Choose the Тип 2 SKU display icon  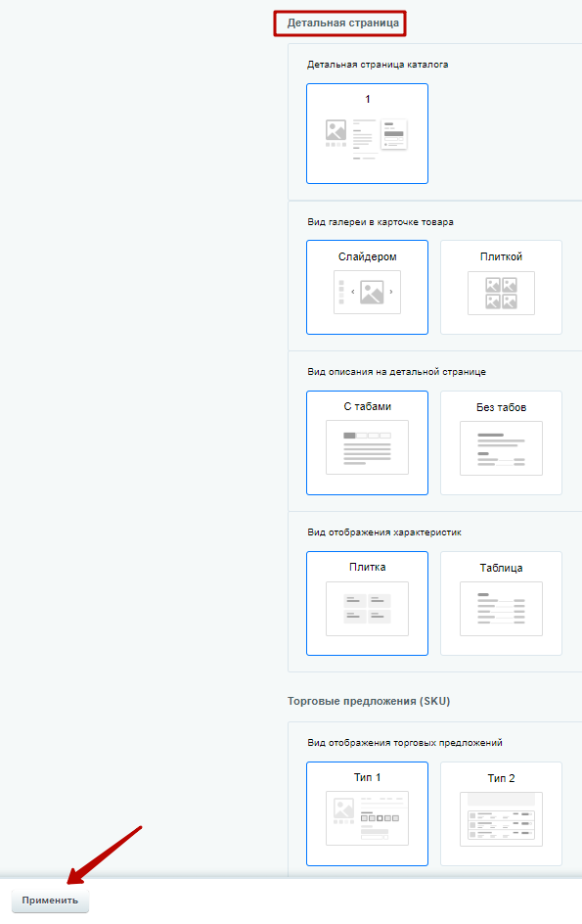click(x=501, y=819)
